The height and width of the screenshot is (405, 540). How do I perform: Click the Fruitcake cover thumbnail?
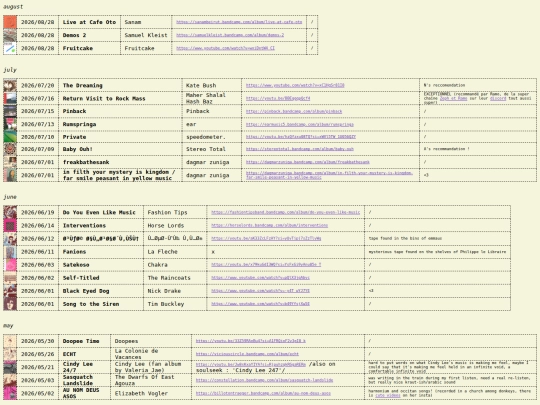click(x=10, y=48)
